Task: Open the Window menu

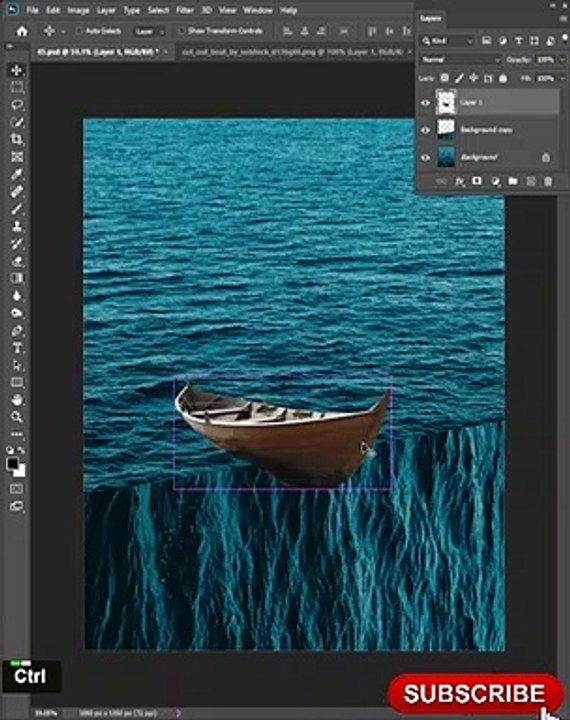Action: pyautogui.click(x=258, y=10)
